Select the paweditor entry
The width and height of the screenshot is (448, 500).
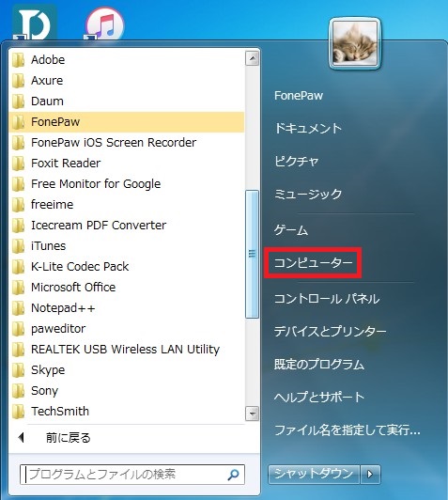coord(58,328)
